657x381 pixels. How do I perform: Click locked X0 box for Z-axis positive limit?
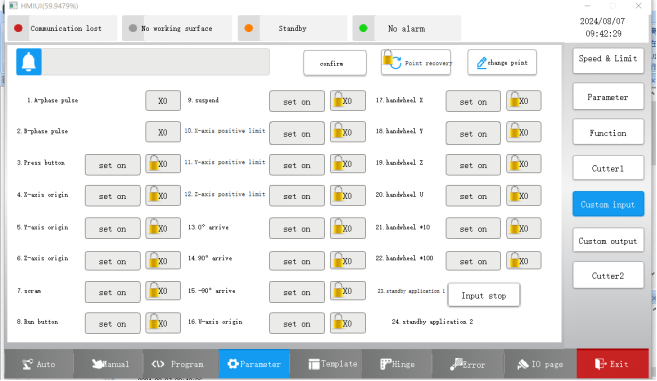tap(348, 196)
